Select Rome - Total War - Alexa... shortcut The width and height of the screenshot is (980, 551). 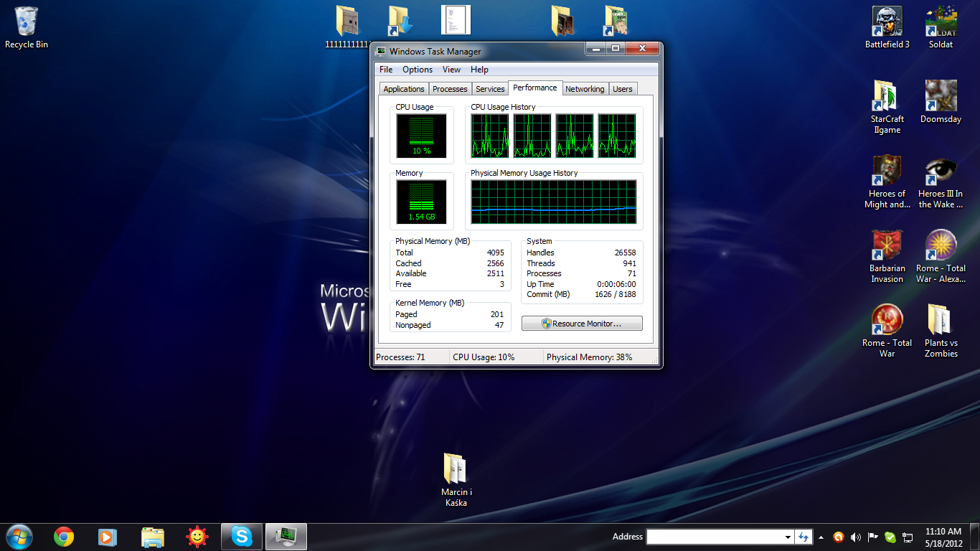click(941, 257)
